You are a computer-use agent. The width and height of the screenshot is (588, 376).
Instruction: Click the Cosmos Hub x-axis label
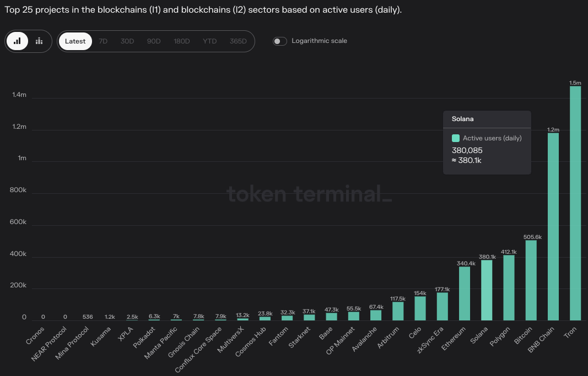251,341
